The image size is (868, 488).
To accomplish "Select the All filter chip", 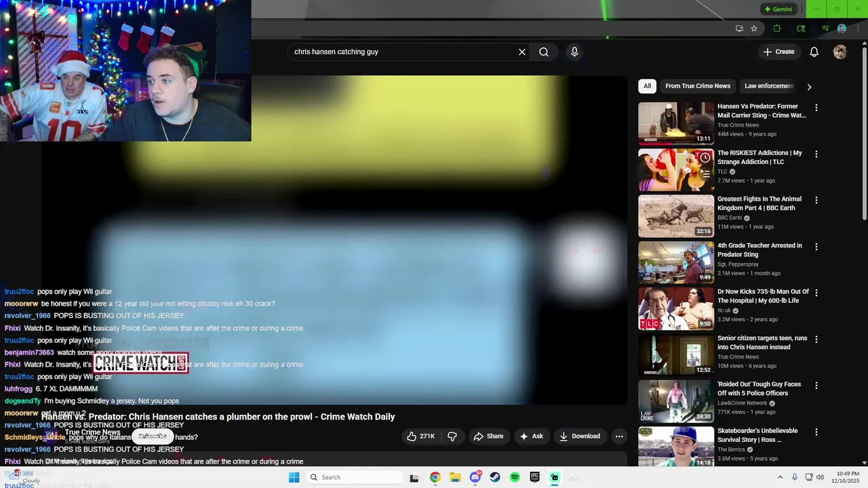I will [647, 86].
